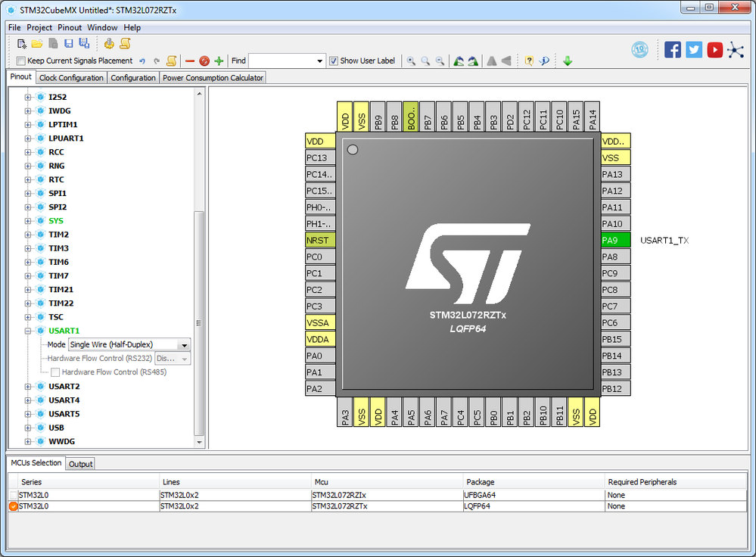
Task: Click the NRST pin on the chip
Action: (x=320, y=240)
